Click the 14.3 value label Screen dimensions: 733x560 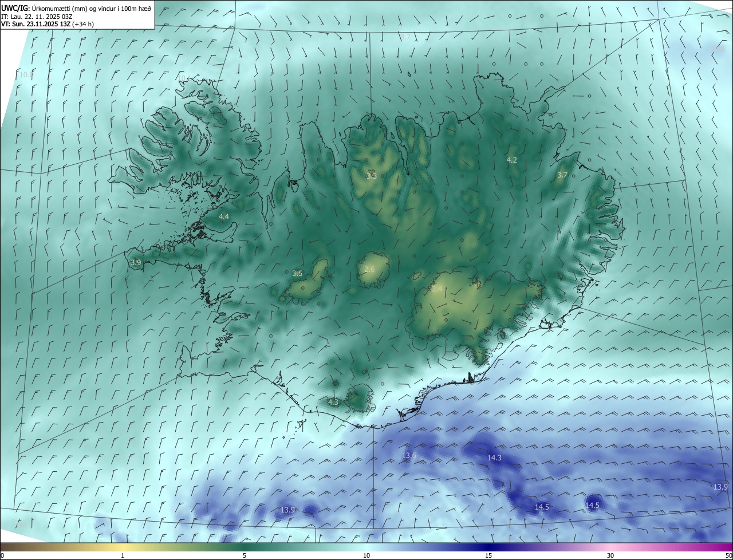coord(494,458)
